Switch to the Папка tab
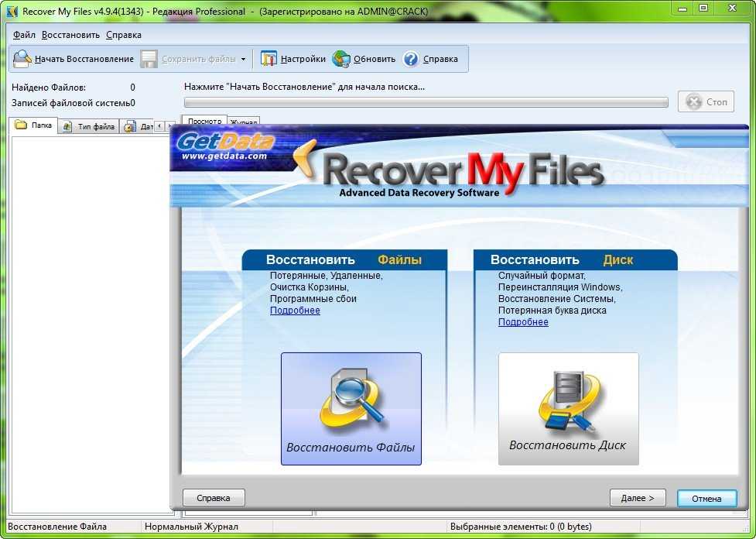Image resolution: width=756 pixels, height=539 pixels. click(34, 125)
